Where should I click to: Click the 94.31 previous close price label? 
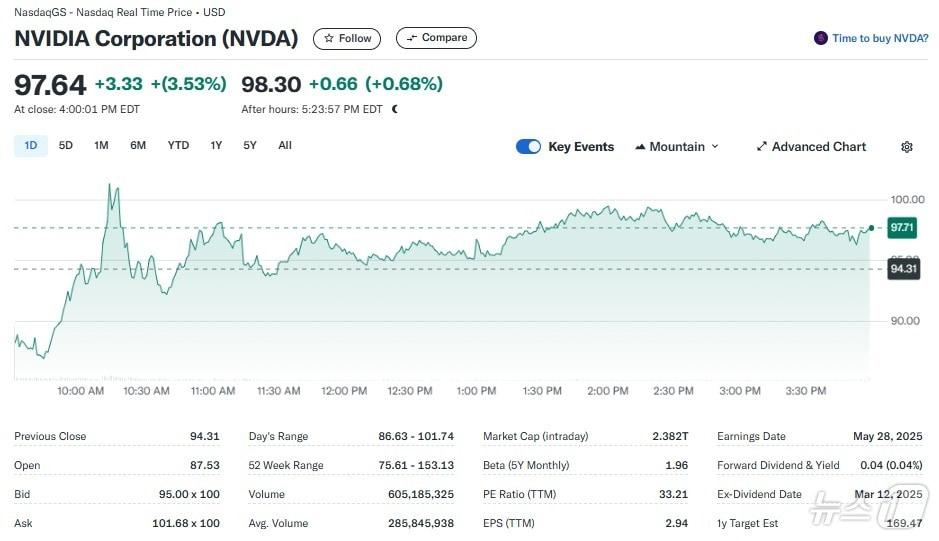[903, 269]
